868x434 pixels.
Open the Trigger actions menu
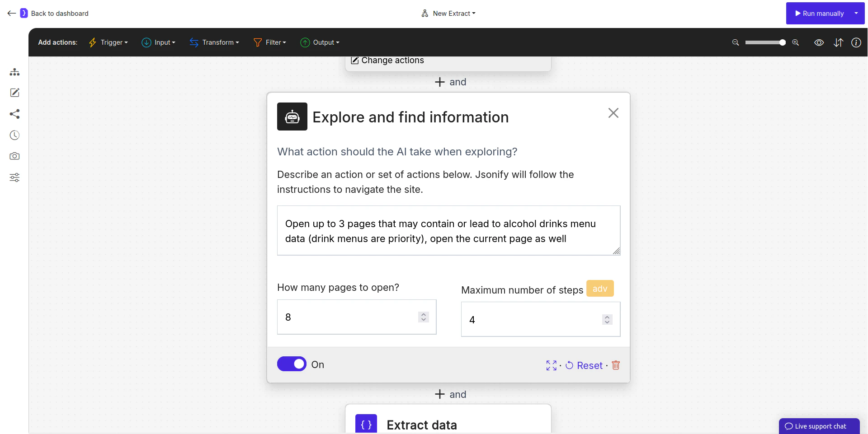click(x=108, y=42)
